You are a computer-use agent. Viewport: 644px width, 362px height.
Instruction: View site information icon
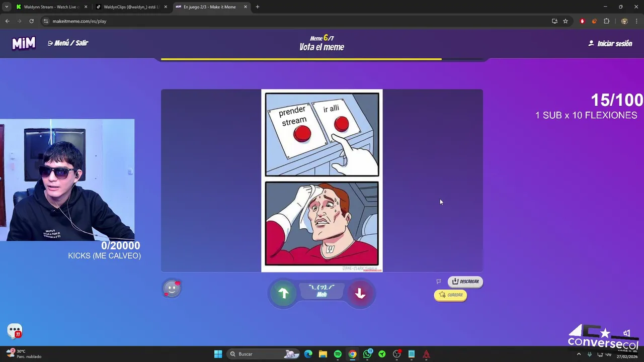(46, 21)
